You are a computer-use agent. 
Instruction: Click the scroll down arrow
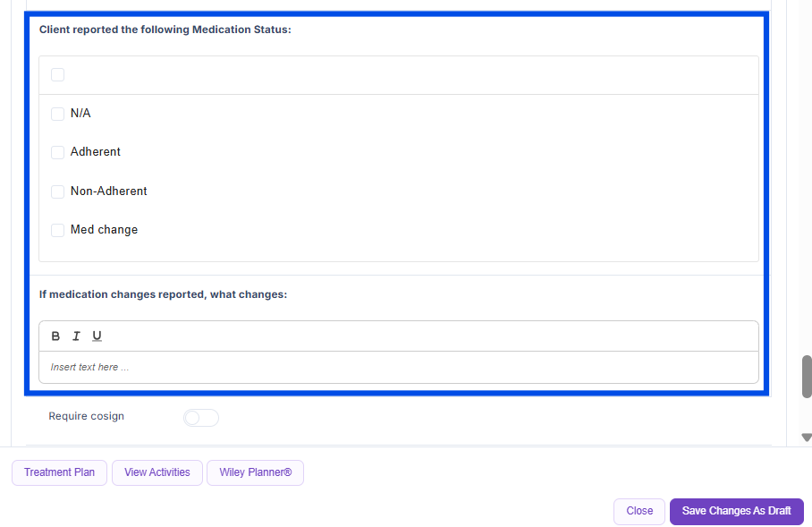pyautogui.click(x=806, y=438)
